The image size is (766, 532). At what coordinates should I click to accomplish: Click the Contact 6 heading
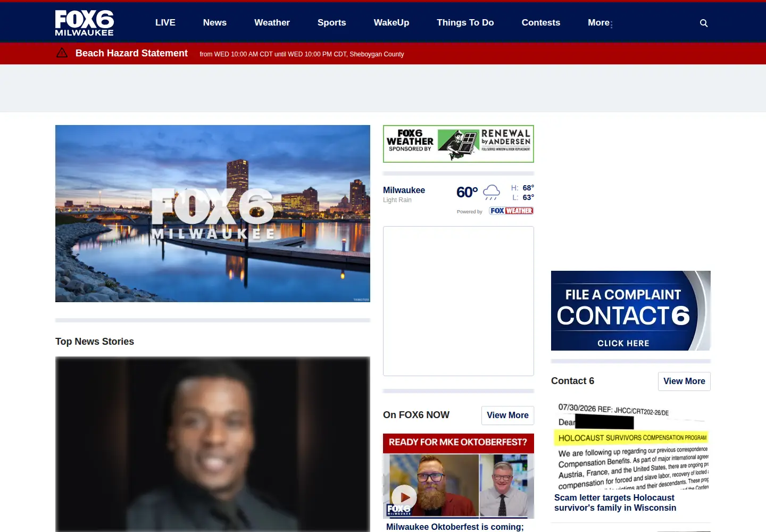click(572, 381)
